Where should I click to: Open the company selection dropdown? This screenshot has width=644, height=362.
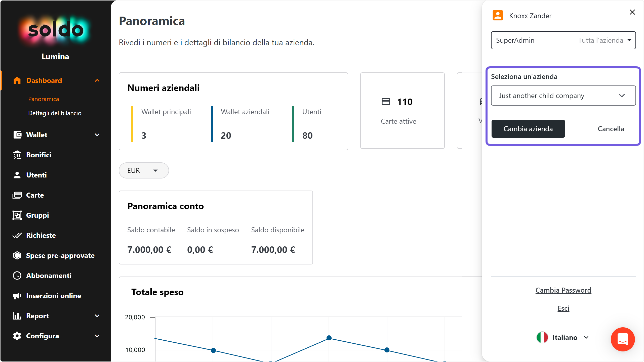pos(563,96)
